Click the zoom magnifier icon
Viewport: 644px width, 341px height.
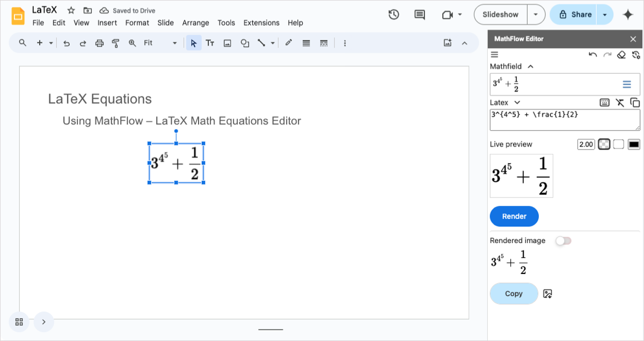click(x=132, y=43)
